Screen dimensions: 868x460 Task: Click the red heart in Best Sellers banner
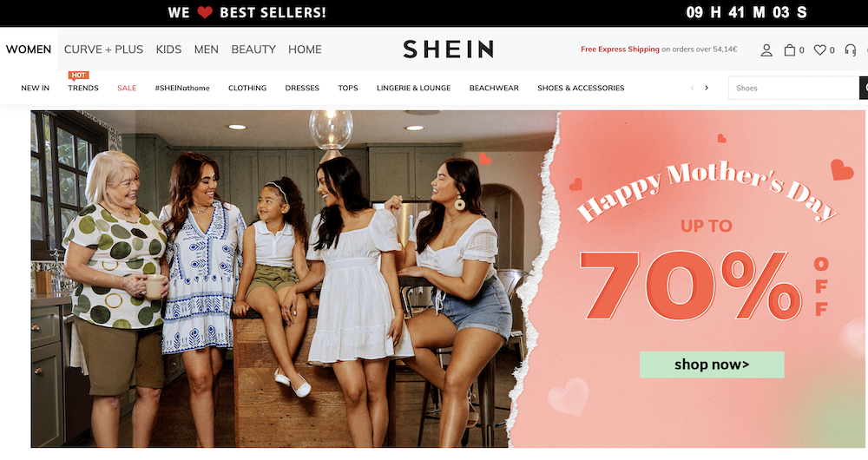pos(205,12)
